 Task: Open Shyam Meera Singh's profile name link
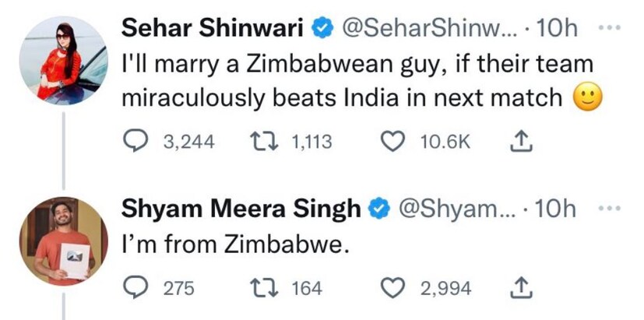[241, 210]
